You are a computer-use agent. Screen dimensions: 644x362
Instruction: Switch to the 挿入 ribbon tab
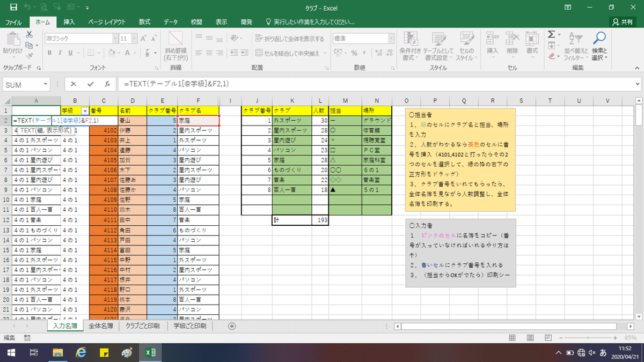click(x=69, y=22)
